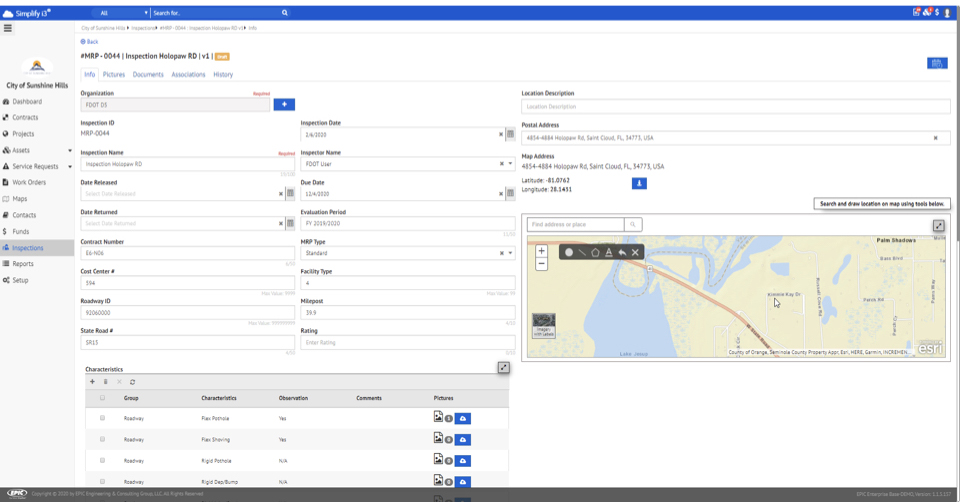Image resolution: width=960 pixels, height=502 pixels.
Task: Click the blue add Organization button
Action: click(x=284, y=104)
